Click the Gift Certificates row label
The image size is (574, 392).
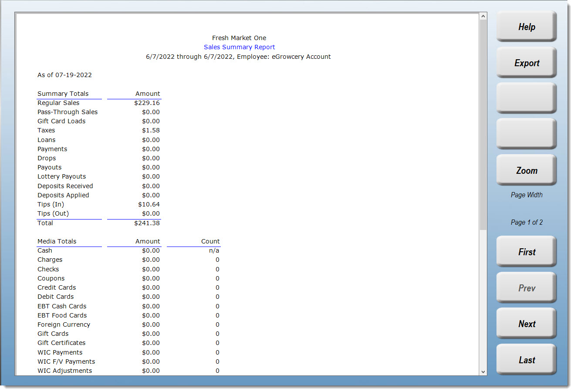61,343
